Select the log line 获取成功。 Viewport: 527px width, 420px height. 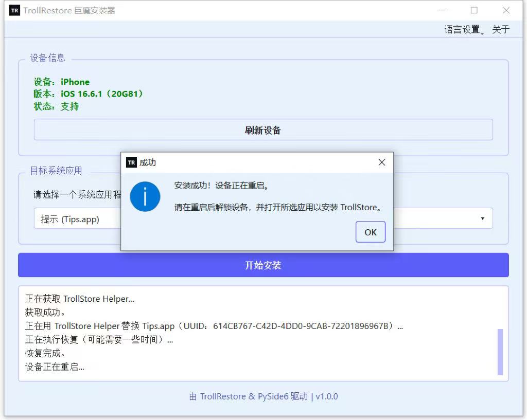tap(45, 313)
